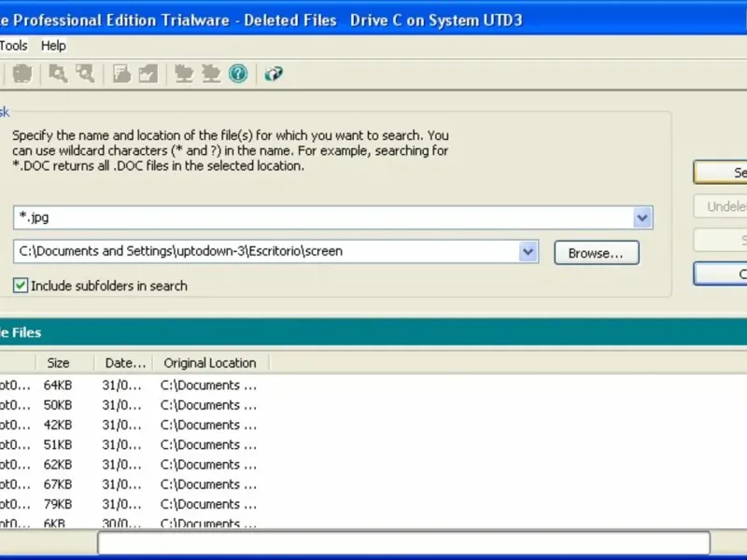This screenshot has height=560, width=747.
Task: Toggle Include subfolders in search checkbox
Action: point(21,286)
